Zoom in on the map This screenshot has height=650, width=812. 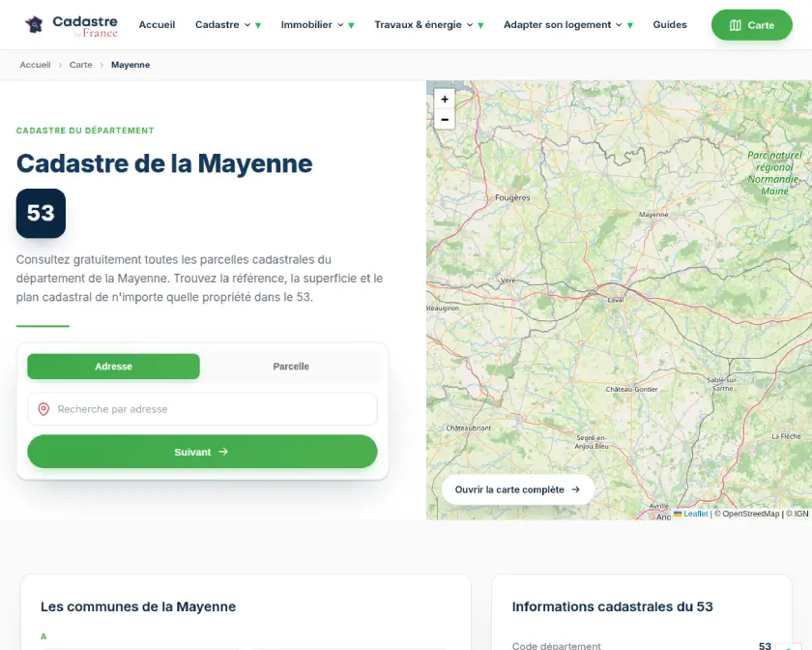(x=445, y=99)
